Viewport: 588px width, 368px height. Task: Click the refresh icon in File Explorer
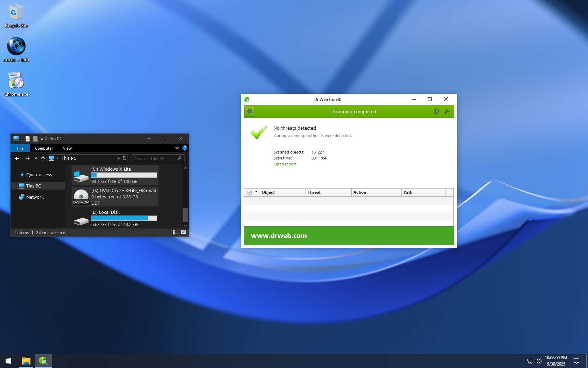point(125,158)
